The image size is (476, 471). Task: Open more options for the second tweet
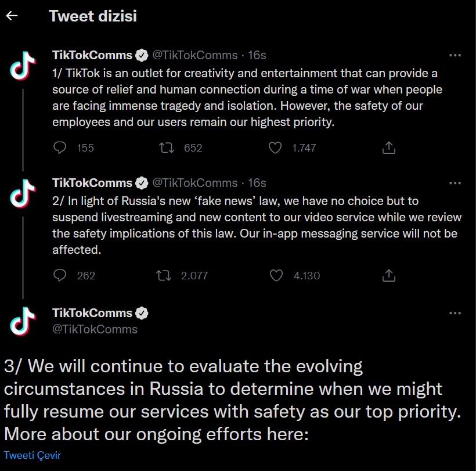click(455, 183)
